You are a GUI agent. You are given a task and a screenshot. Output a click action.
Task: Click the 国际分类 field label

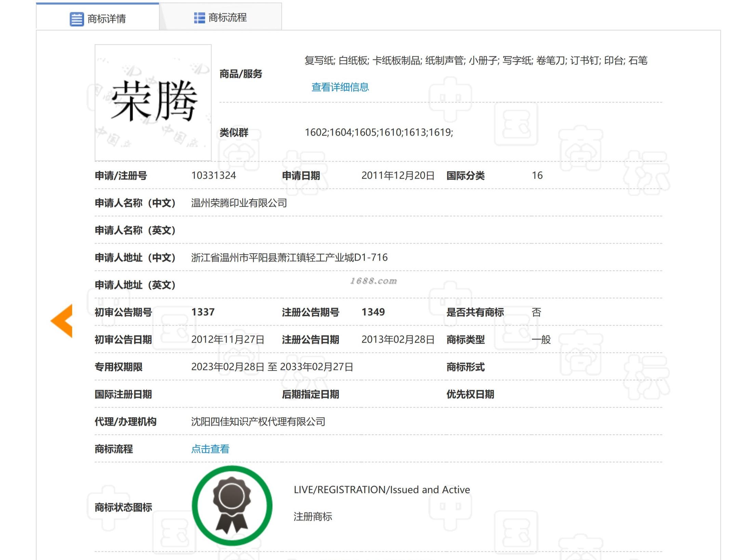coord(465,176)
